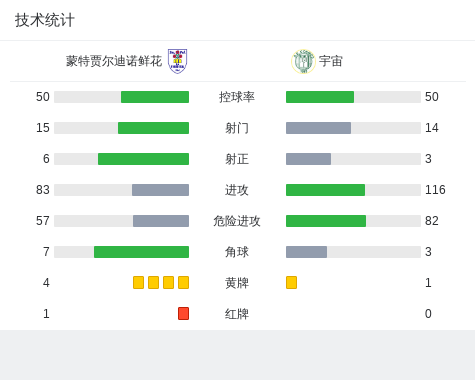Click the last yellow card of the home team

pos(183,282)
